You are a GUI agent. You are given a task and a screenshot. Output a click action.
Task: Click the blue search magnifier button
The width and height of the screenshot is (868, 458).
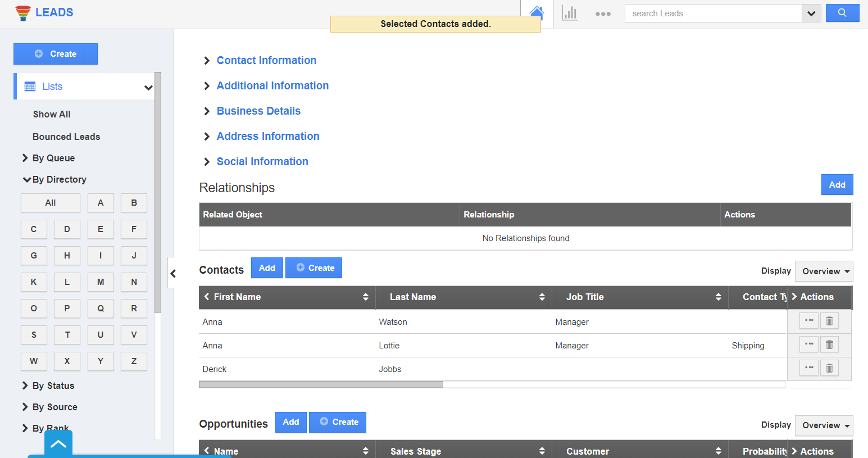click(842, 13)
